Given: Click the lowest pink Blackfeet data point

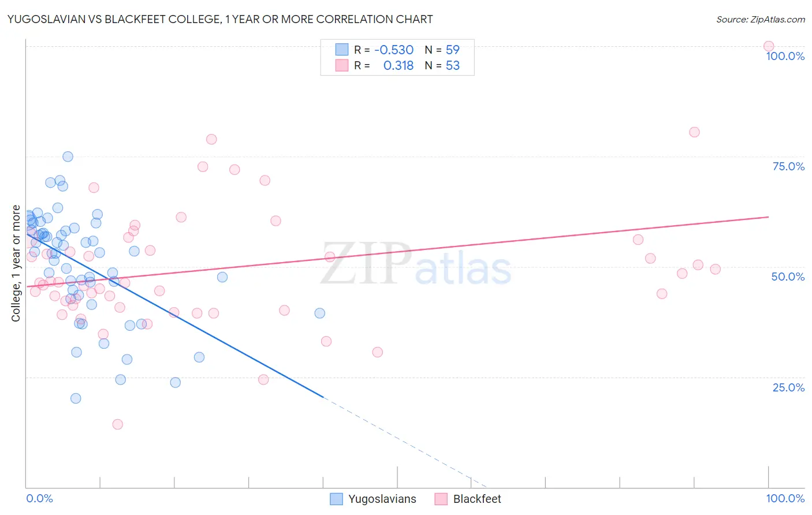Looking at the screenshot, I should [x=117, y=424].
